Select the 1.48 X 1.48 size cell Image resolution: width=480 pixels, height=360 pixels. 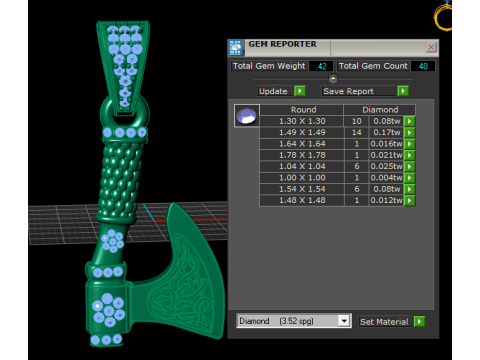pyautogui.click(x=302, y=200)
